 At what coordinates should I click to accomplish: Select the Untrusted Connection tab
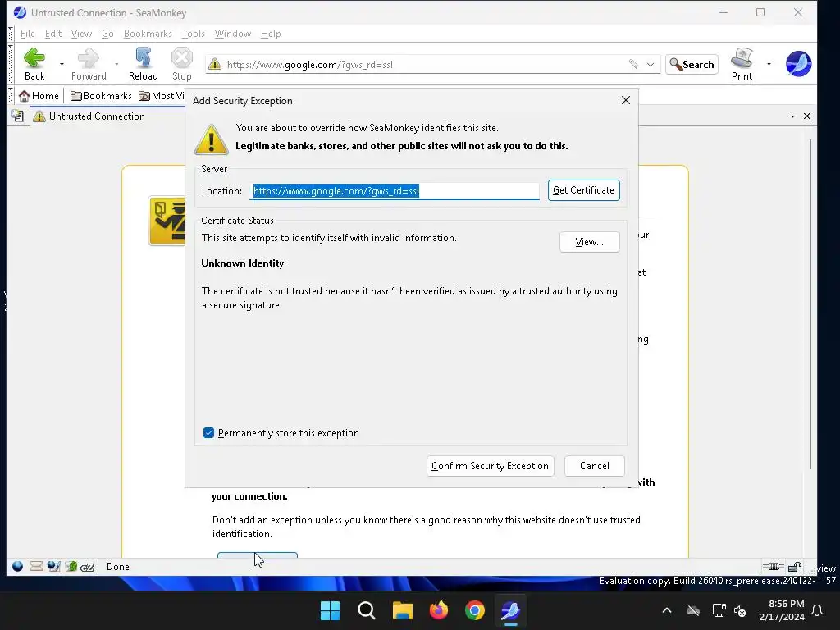coord(107,116)
